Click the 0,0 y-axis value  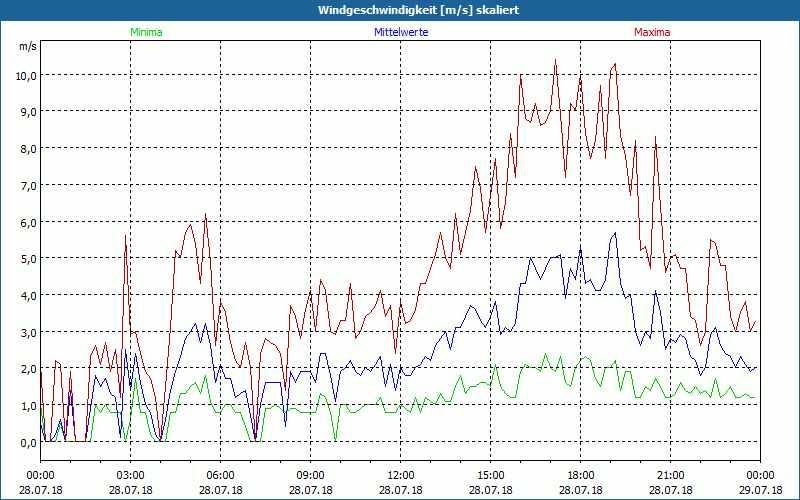click(x=28, y=443)
